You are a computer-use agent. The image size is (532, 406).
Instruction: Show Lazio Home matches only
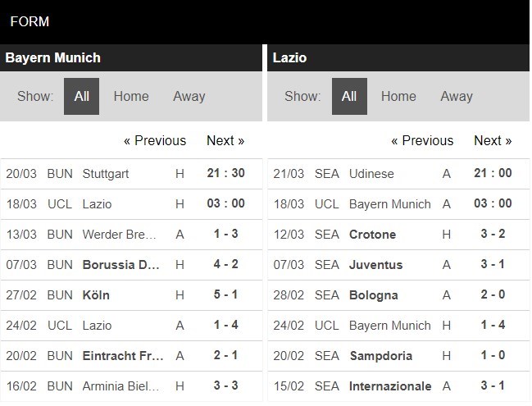tap(398, 96)
